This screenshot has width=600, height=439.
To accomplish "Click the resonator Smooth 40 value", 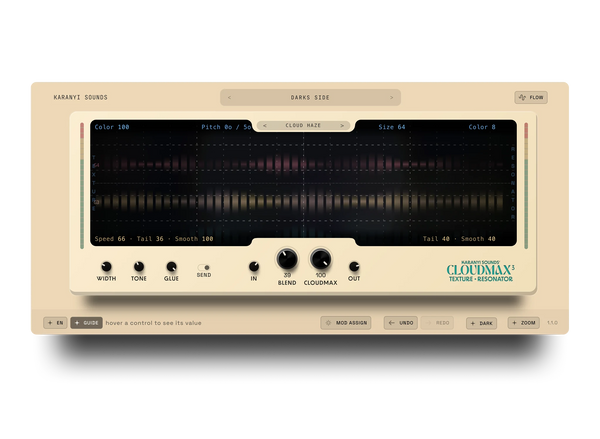I will pyautogui.click(x=478, y=239).
